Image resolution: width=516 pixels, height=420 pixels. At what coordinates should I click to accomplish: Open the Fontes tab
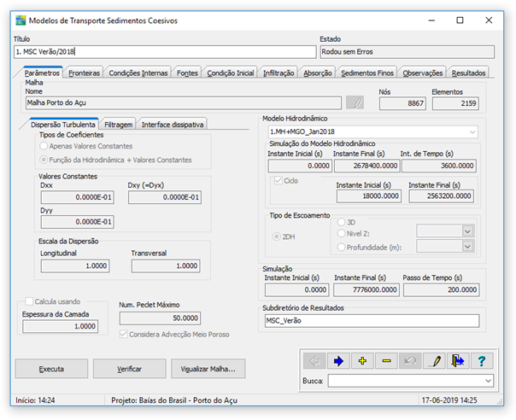[187, 73]
